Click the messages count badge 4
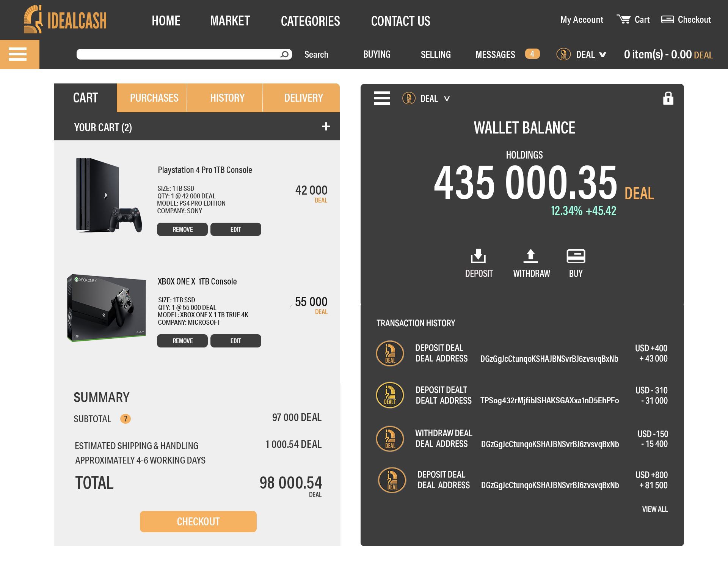 [x=532, y=54]
